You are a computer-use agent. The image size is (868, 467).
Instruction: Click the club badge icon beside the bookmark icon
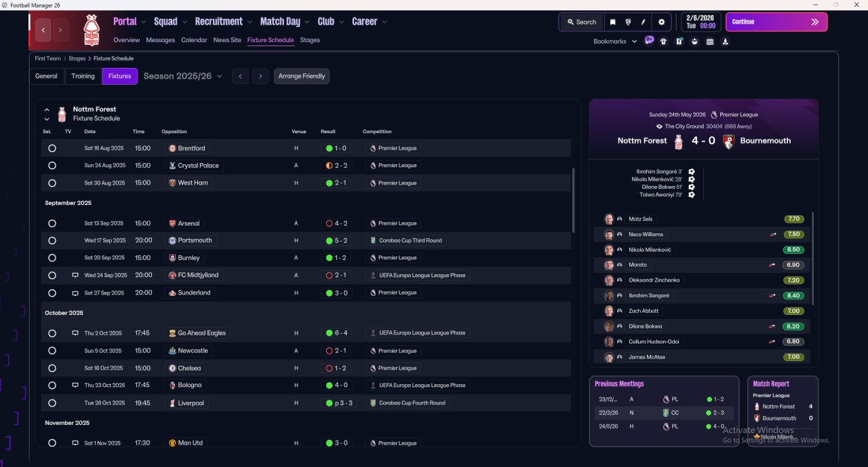pyautogui.click(x=628, y=22)
